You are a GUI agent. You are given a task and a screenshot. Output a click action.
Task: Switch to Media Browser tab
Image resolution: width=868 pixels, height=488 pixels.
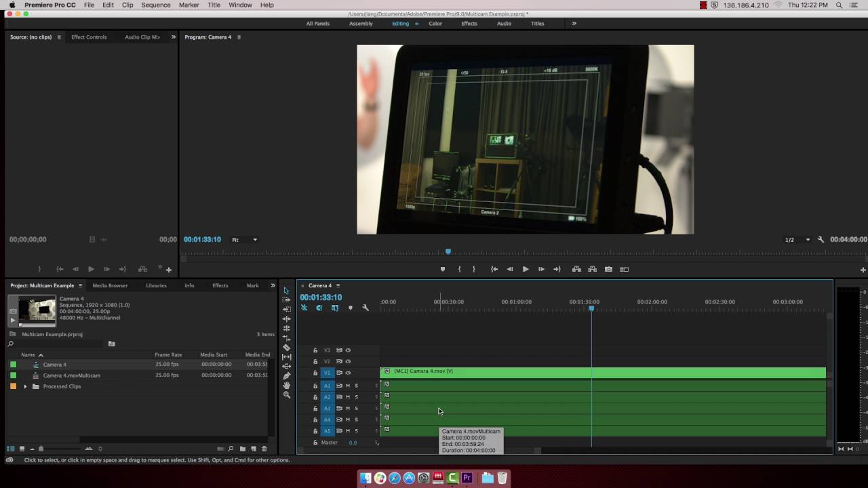[110, 285]
